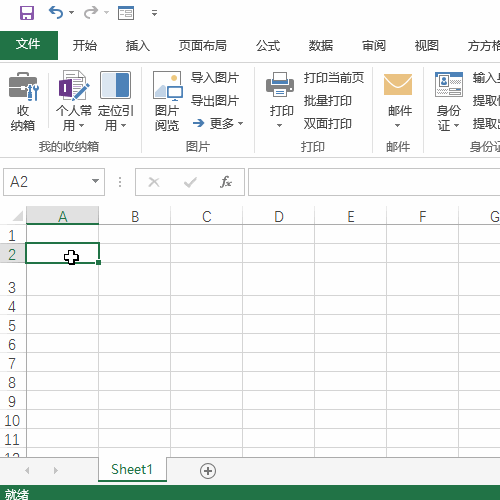Click the previous sheet navigation arrow

point(27,470)
